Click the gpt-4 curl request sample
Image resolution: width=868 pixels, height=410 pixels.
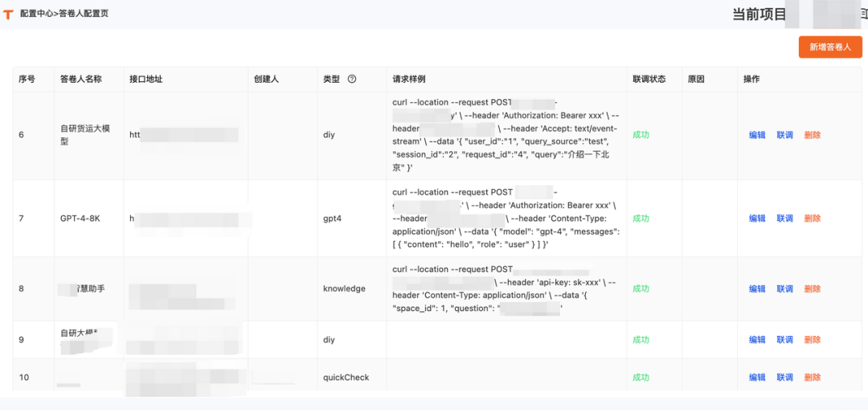(x=506, y=219)
